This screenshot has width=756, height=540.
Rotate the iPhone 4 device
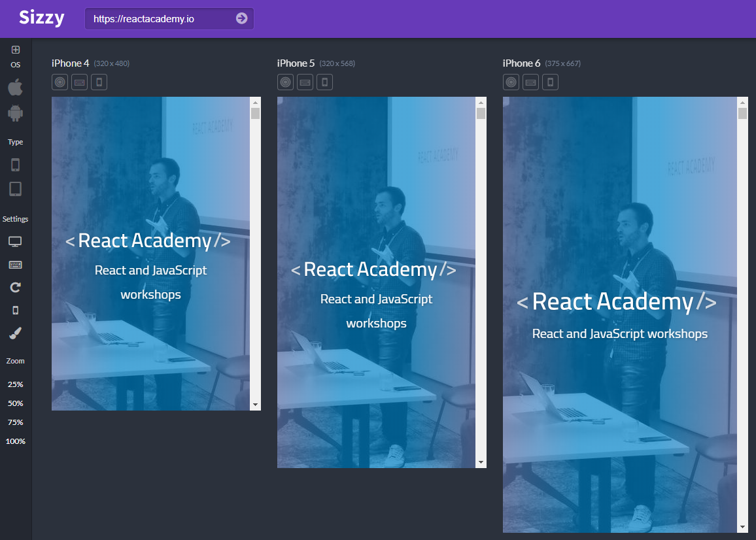[x=99, y=82]
